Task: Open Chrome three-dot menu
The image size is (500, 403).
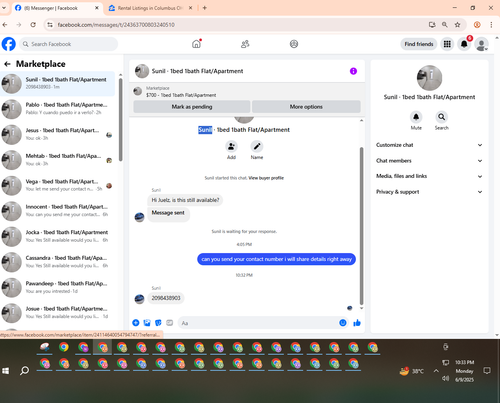Action: pos(491,25)
